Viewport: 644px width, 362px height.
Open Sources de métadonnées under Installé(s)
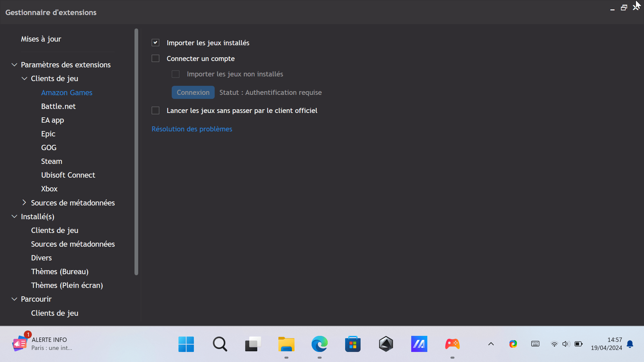click(x=73, y=244)
